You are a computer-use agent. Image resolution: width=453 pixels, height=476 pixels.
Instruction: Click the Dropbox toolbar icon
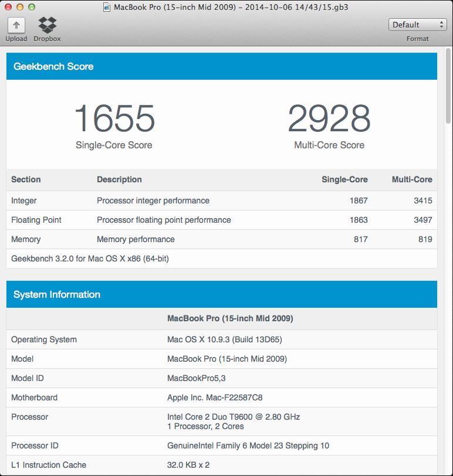click(47, 25)
